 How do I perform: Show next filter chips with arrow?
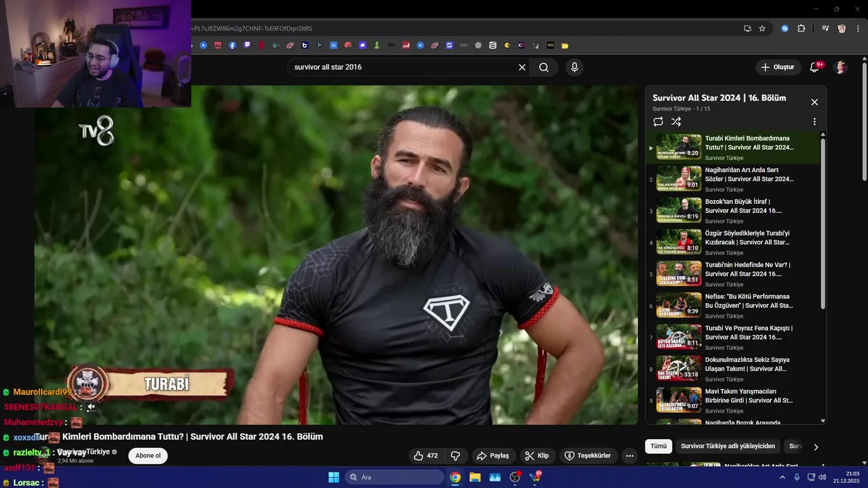pyautogui.click(x=816, y=447)
